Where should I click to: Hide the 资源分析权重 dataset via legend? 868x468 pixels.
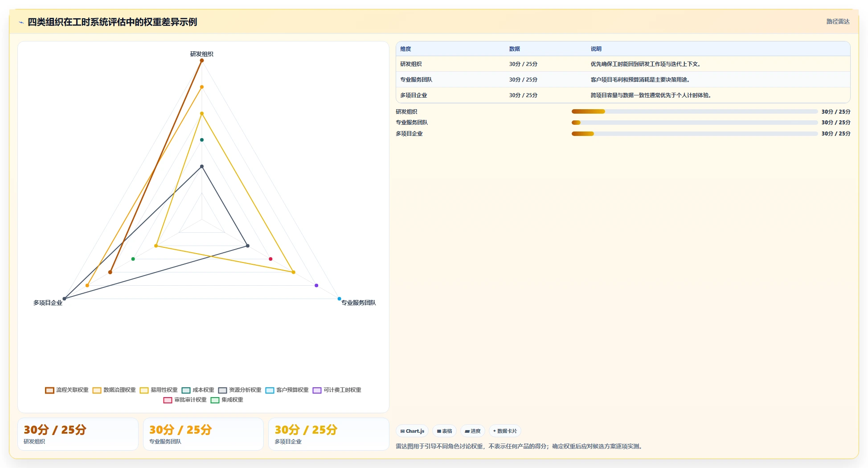pos(240,390)
